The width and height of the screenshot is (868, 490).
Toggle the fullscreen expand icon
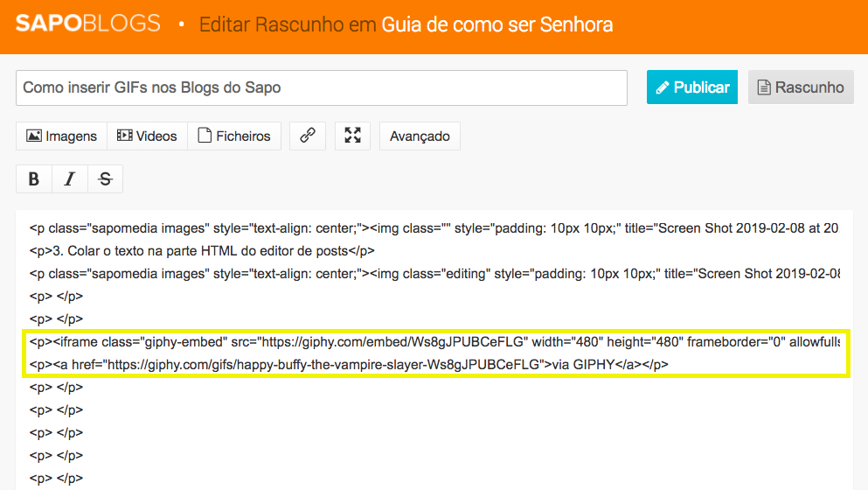(x=352, y=136)
